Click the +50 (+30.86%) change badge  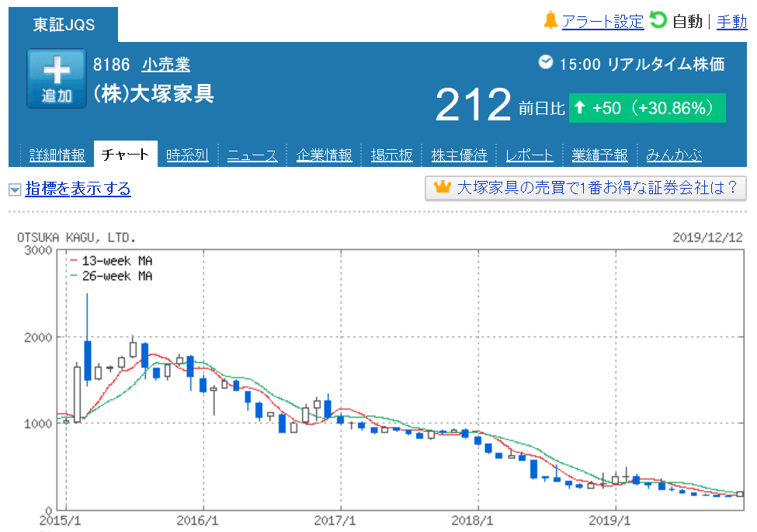click(x=647, y=108)
